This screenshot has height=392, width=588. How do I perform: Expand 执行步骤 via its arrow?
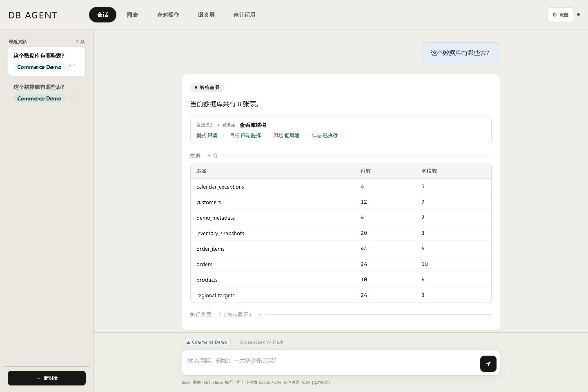pos(259,314)
